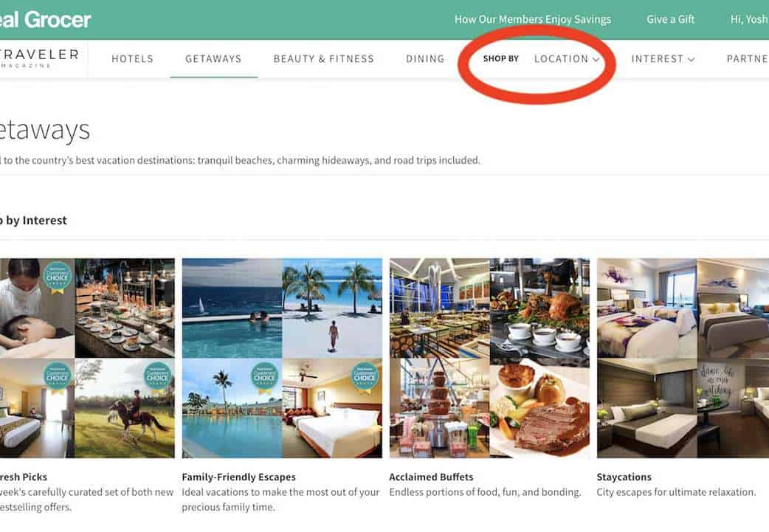Open the Family-Friendly Escapes title link
The image size is (769, 532).
point(238,477)
